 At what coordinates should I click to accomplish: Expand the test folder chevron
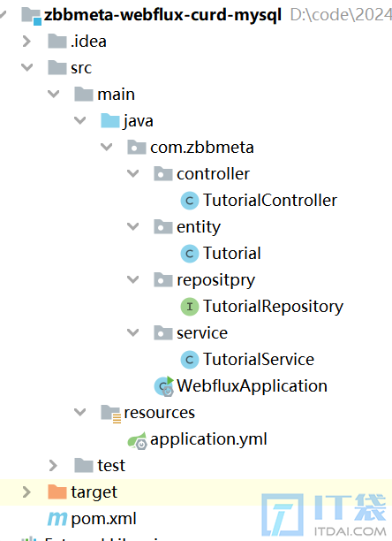53,466
